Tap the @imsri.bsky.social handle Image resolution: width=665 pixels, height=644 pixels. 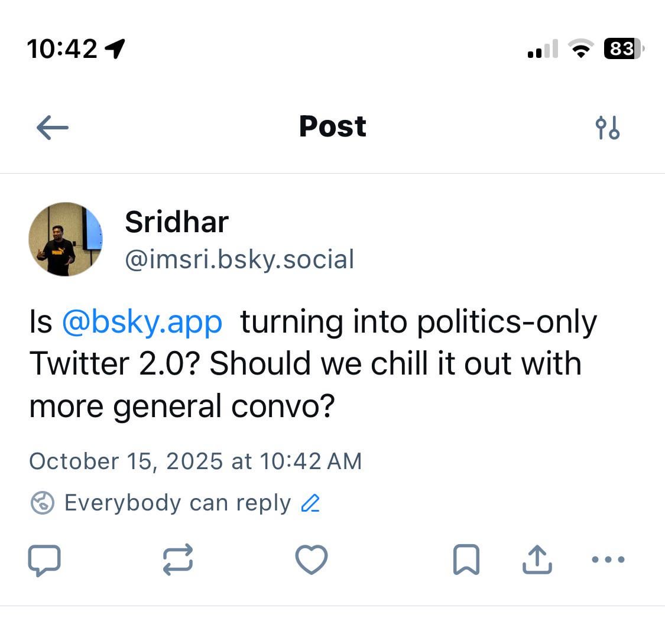[239, 260]
